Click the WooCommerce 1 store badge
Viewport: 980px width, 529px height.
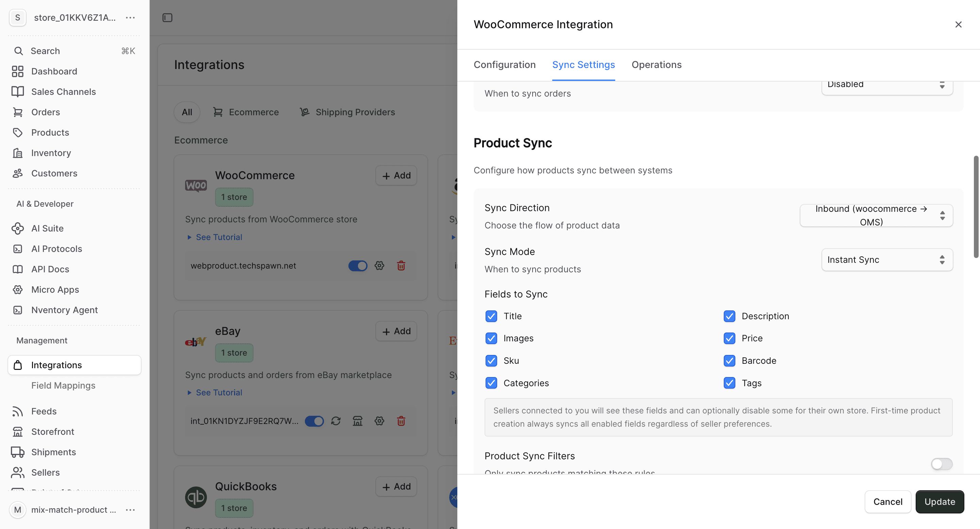(234, 197)
